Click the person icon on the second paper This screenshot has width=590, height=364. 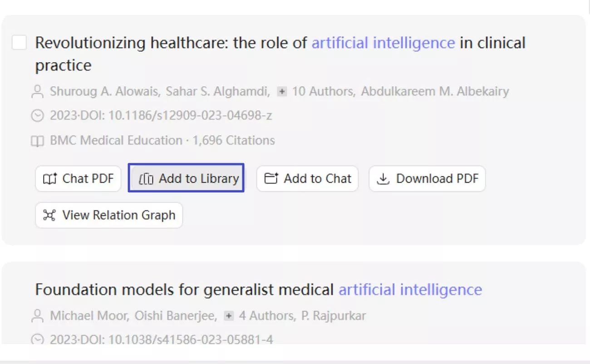39,315
